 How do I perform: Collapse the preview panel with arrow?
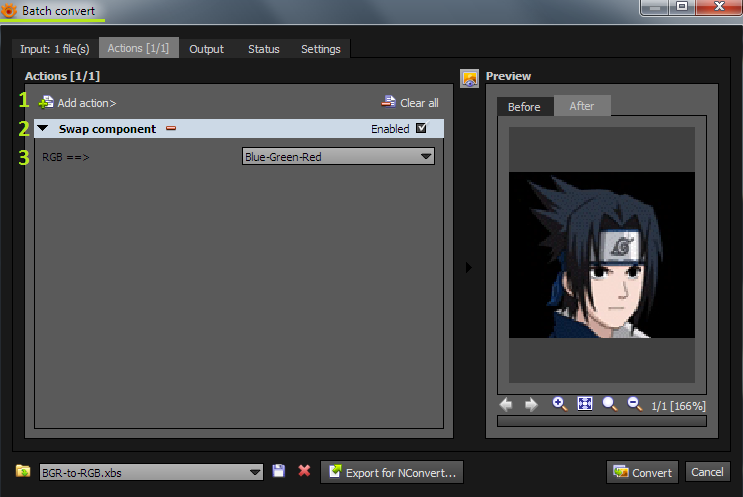469,267
